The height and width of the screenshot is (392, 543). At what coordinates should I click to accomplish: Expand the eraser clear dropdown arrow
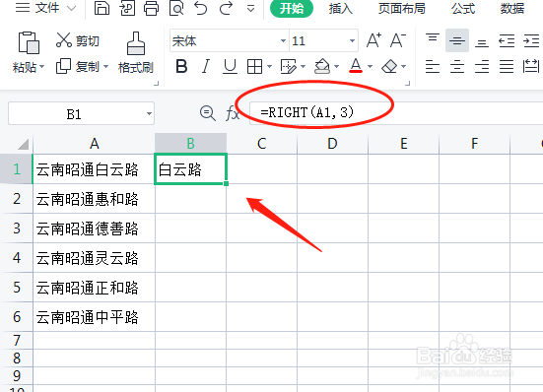(x=403, y=66)
